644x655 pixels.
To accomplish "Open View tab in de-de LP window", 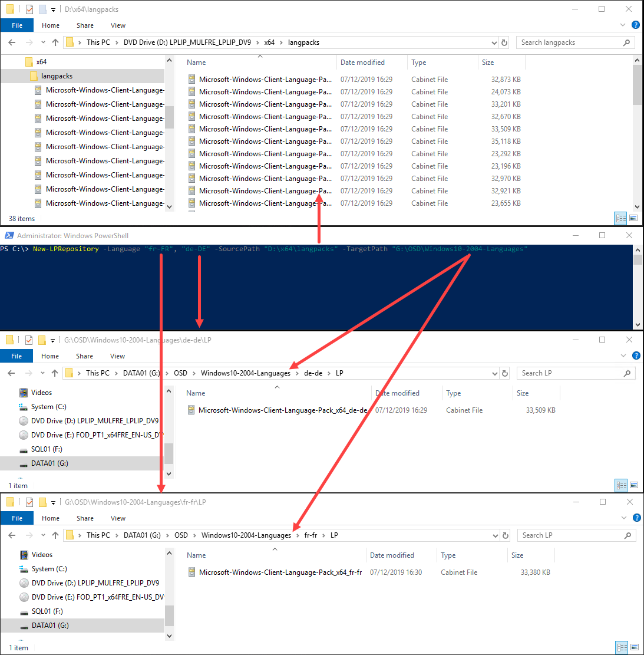I will click(117, 356).
